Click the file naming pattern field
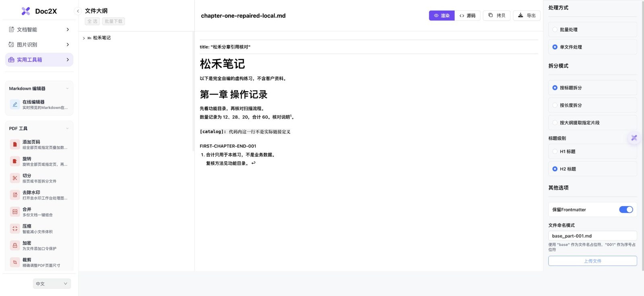Viewport: 644px width, 296px height. [x=592, y=236]
